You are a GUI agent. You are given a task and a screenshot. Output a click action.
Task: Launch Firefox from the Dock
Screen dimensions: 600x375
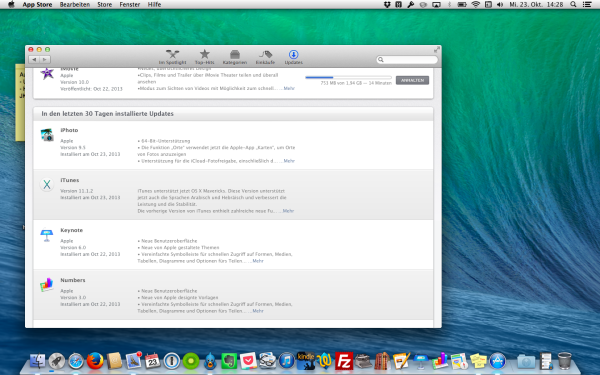[95, 361]
